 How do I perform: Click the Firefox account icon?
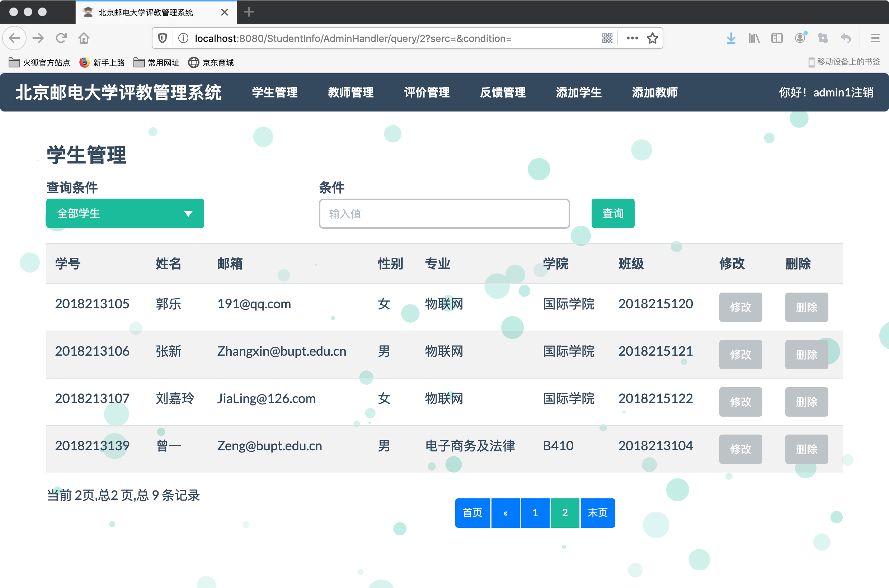[800, 38]
